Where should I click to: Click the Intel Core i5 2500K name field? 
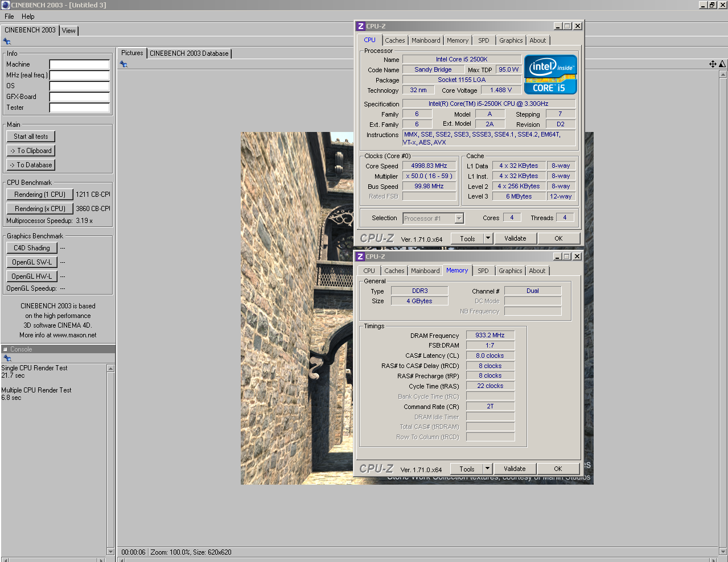462,59
